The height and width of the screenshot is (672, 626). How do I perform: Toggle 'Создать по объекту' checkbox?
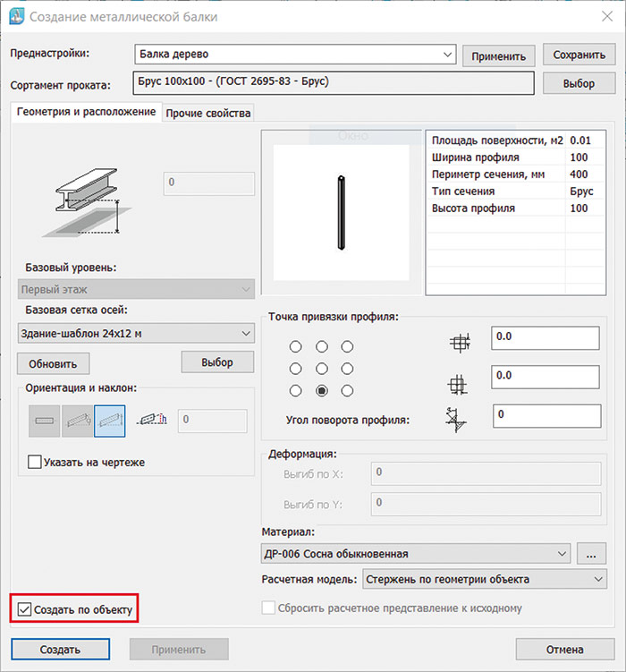(x=24, y=609)
